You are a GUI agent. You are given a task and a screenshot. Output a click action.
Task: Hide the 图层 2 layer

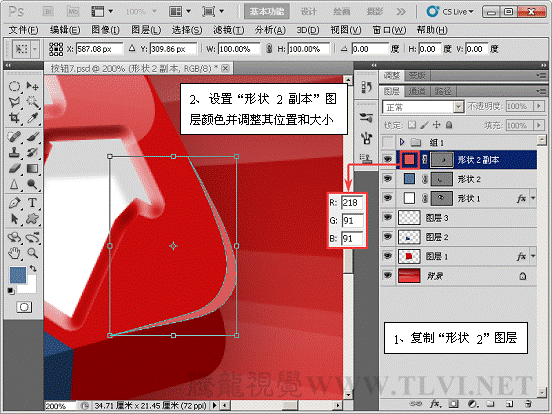[388, 236]
